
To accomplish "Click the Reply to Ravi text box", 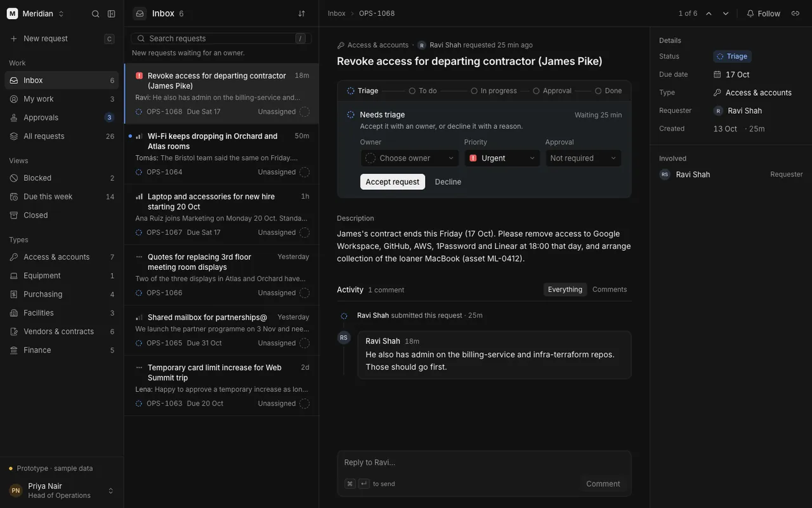I will click(484, 462).
